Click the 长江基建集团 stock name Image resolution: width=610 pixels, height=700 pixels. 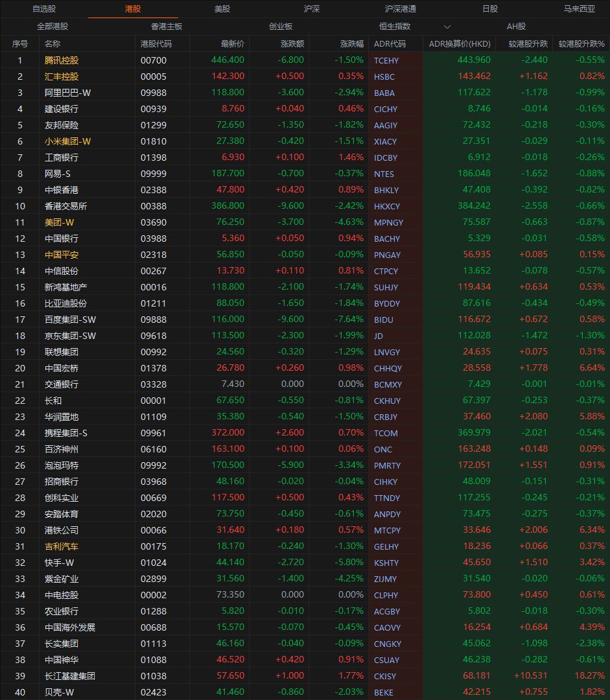click(69, 676)
